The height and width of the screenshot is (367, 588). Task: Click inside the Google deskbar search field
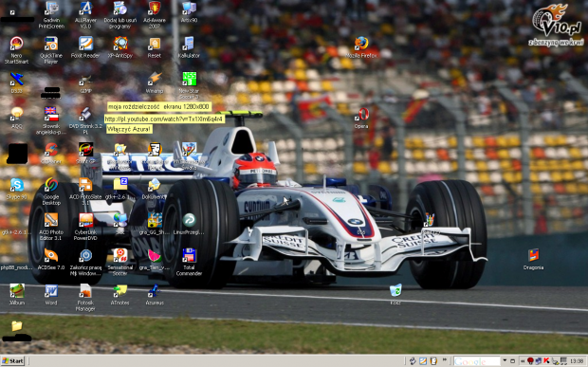(x=477, y=361)
